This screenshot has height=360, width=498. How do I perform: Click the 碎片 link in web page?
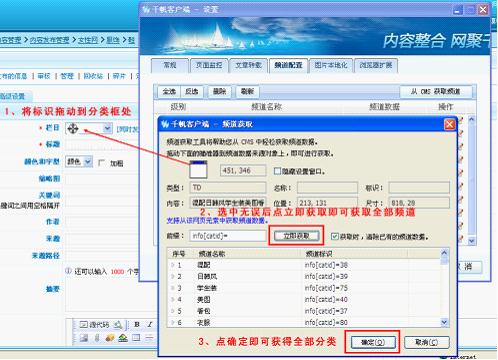click(119, 76)
